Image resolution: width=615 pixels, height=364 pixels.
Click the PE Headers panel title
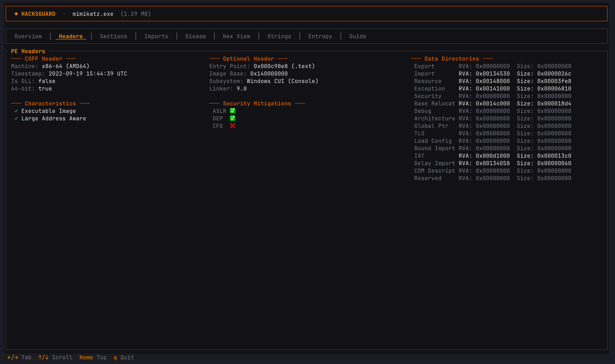pos(28,51)
